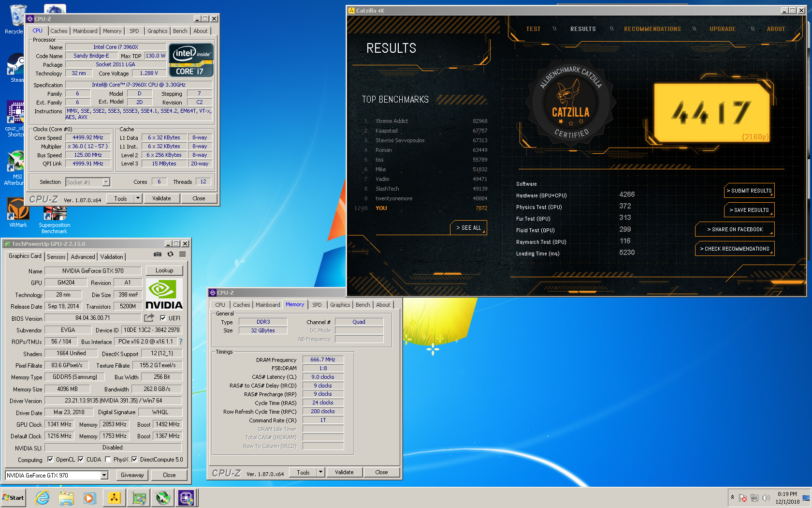Click GPU-Z Close button
The height and width of the screenshot is (508, 812).
tap(169, 475)
